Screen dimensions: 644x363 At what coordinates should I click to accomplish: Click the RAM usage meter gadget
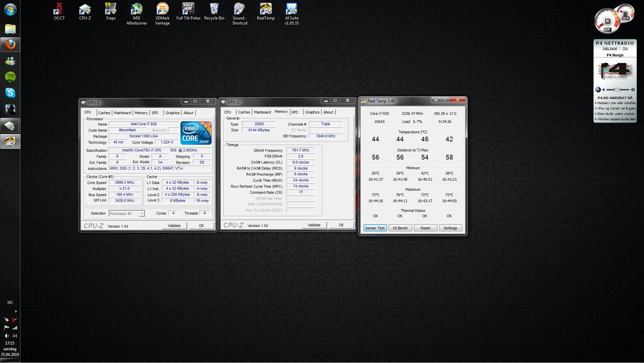tap(626, 14)
